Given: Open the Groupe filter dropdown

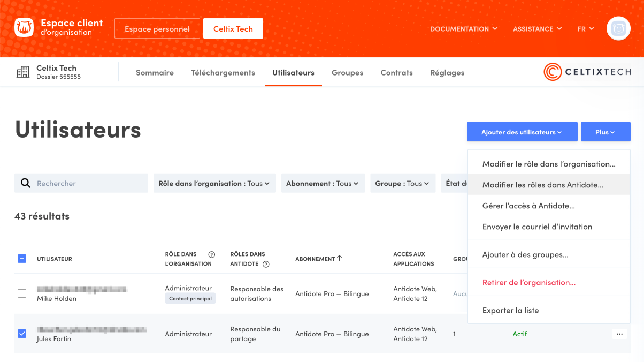Looking at the screenshot, I should coord(402,183).
